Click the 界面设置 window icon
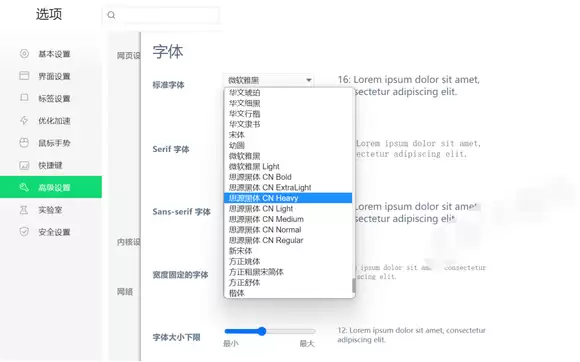Image resolution: width=580 pixels, height=362 pixels. pyautogui.click(x=24, y=76)
